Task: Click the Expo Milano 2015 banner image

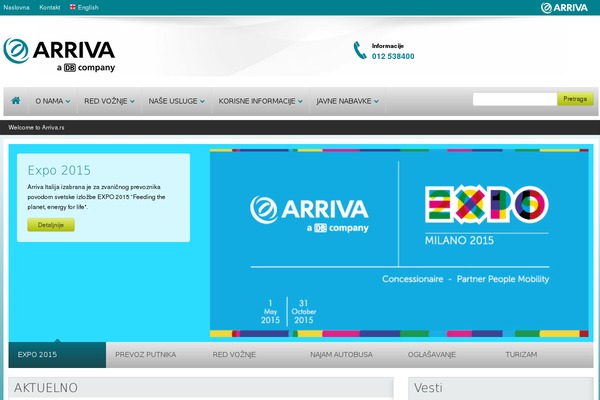Action: point(399,243)
